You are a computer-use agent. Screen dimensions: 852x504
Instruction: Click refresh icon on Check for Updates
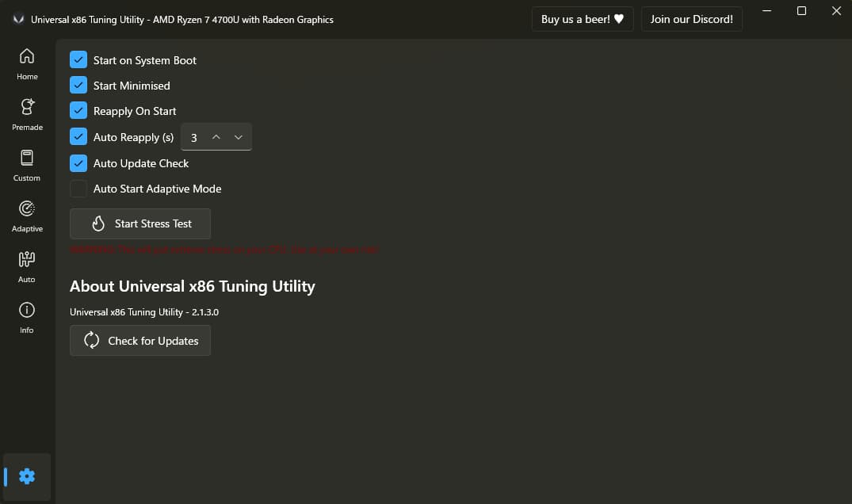[91, 341]
